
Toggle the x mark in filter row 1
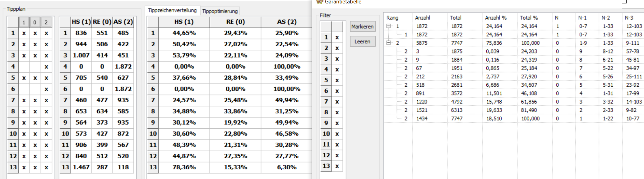click(x=337, y=37)
